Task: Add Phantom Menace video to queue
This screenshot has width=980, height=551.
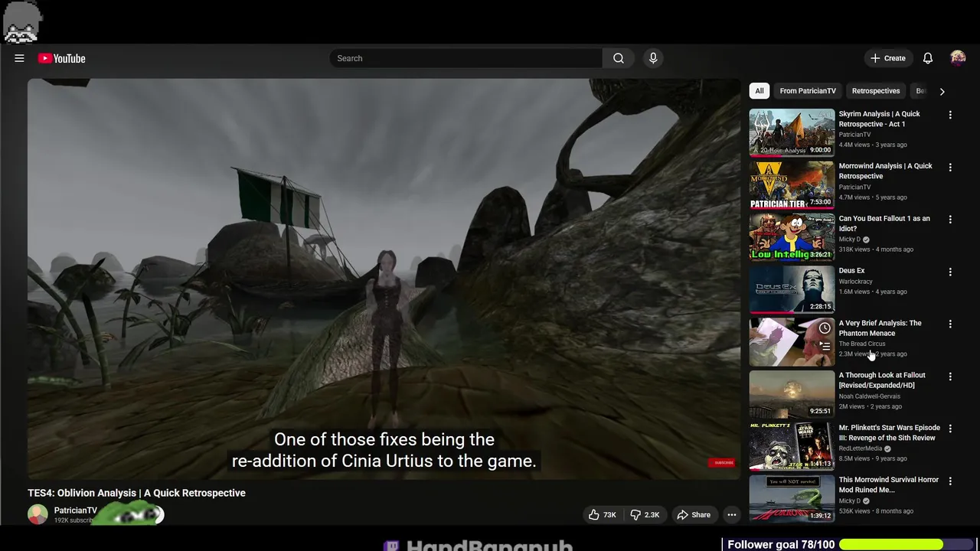Action: 825,346
